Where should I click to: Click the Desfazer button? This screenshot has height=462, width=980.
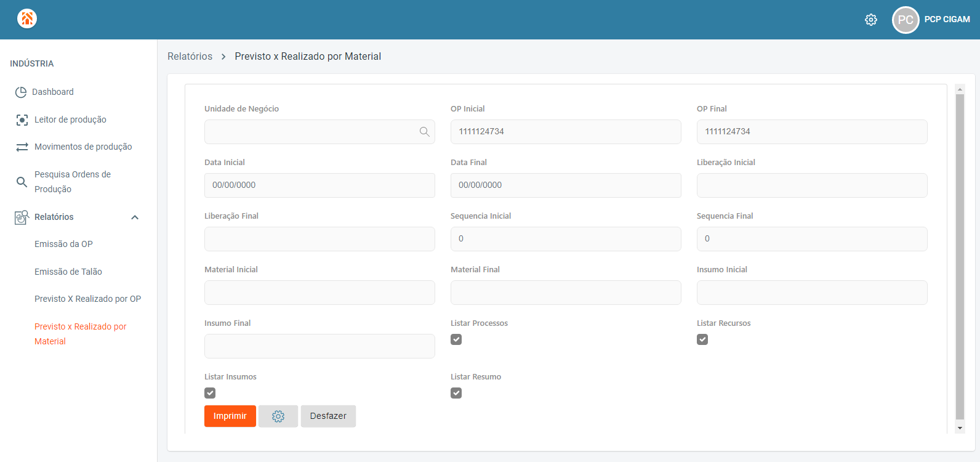[328, 416]
